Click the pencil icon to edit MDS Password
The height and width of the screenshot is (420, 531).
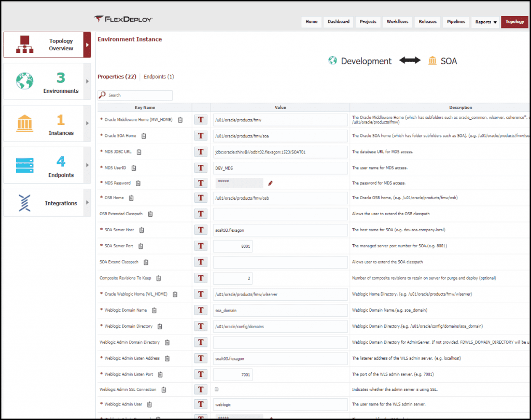coord(270,183)
